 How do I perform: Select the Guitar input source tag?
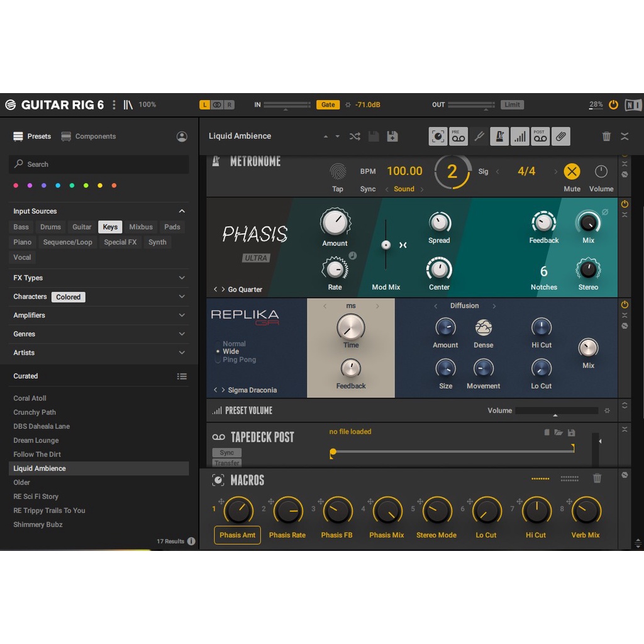(82, 227)
